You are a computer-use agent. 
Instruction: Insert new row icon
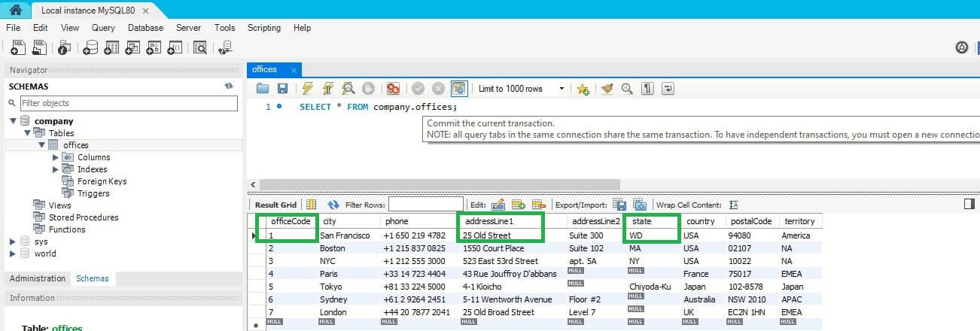(x=518, y=205)
